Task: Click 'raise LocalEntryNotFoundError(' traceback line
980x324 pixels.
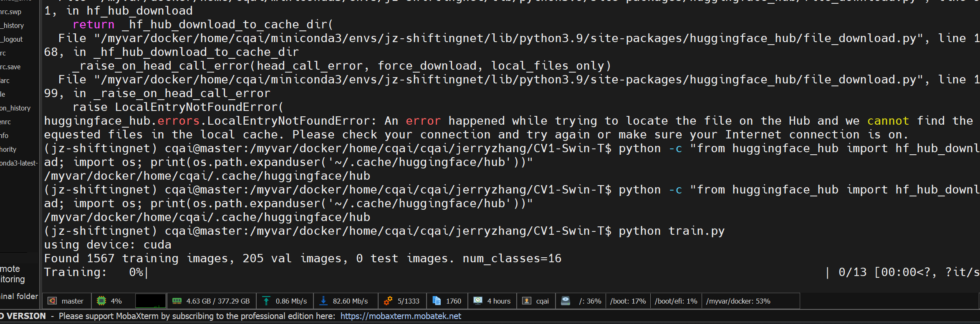Action: 178,107
